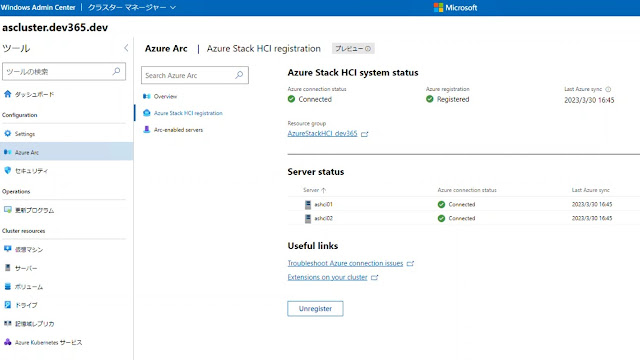Screen dimensions: 640x360
Task: Click the external link icon beside AzureStackHCI_dev365
Action: point(364,134)
